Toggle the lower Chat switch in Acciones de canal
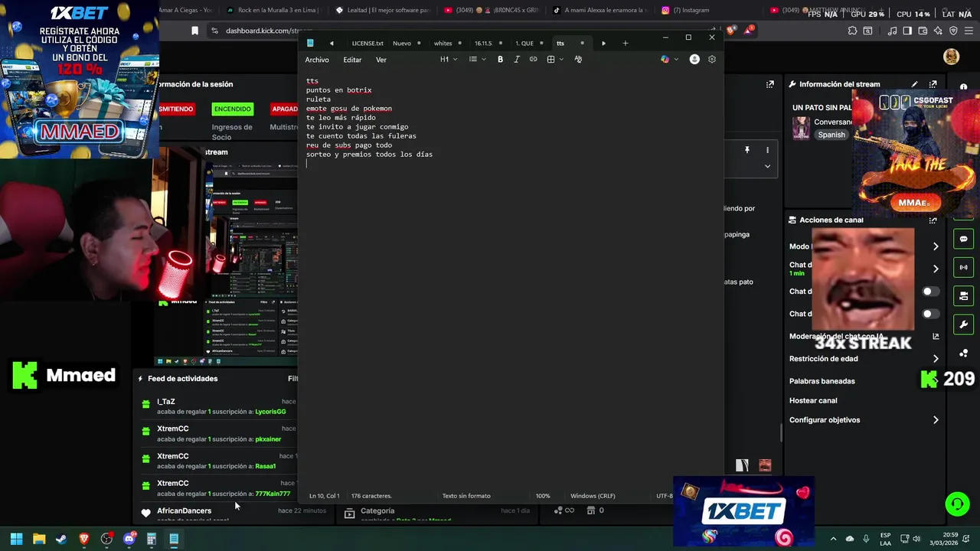Screen dimensions: 980x551 pyautogui.click(x=930, y=314)
